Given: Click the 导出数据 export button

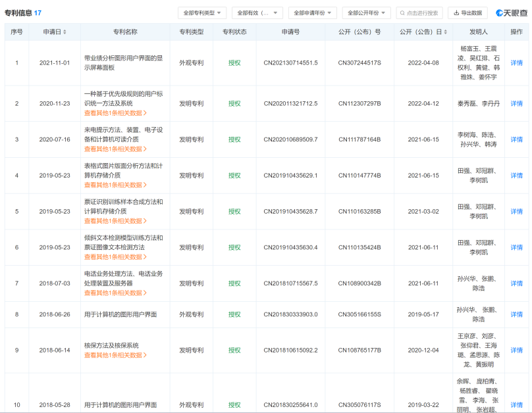Looking at the screenshot, I should coord(467,13).
